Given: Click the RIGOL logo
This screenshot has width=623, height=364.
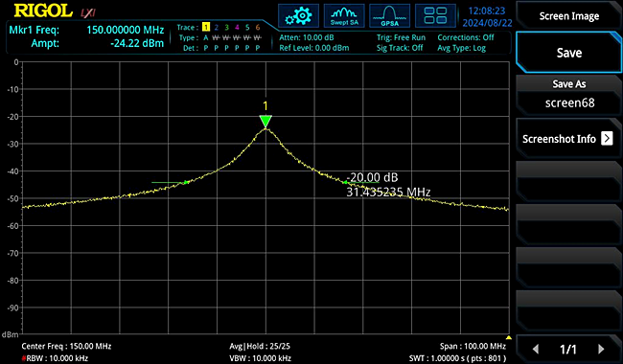Looking at the screenshot, I should [x=43, y=11].
